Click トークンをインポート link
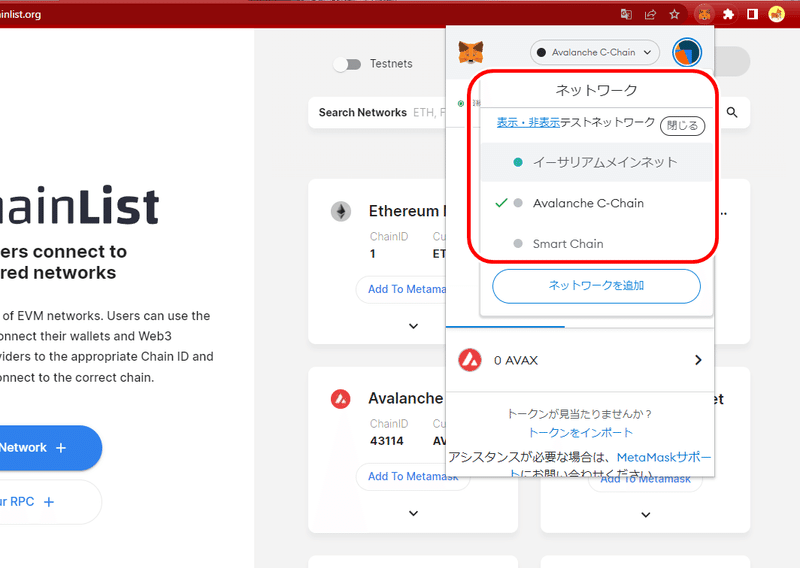The image size is (800, 568). (x=581, y=433)
